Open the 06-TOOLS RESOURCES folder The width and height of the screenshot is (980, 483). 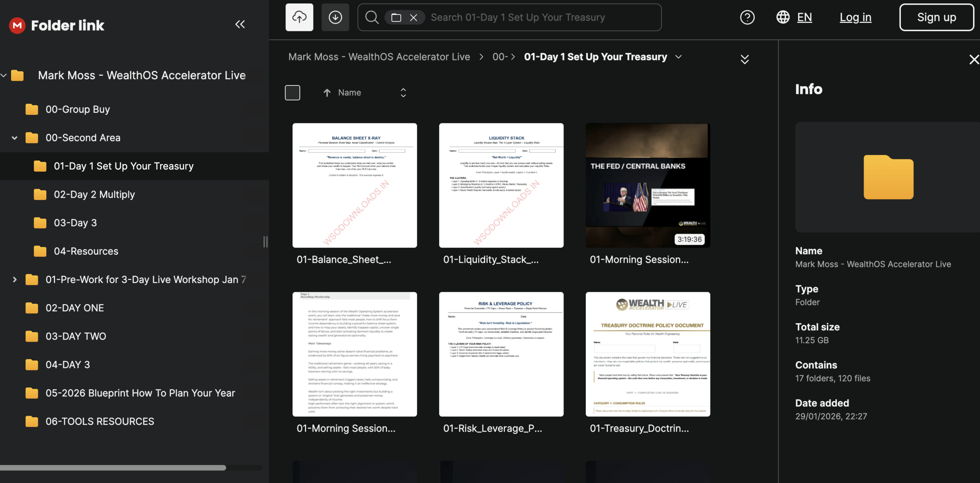tap(100, 421)
